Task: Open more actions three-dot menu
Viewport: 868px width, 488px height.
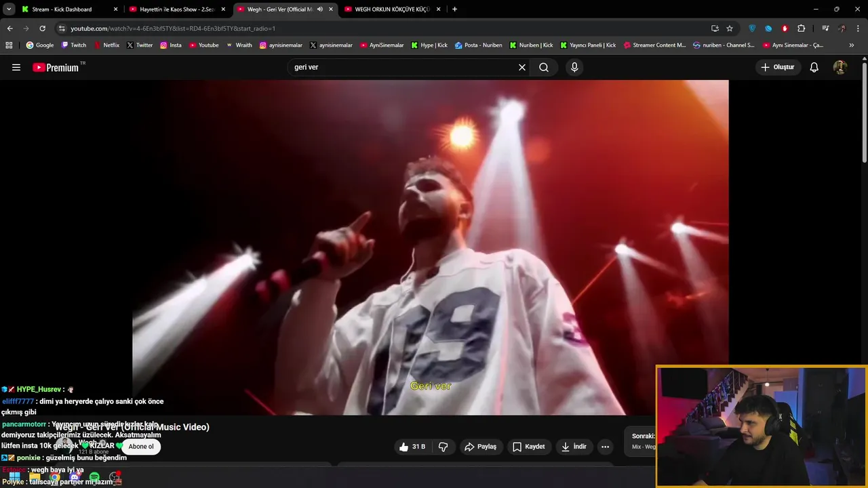Action: pyautogui.click(x=606, y=447)
